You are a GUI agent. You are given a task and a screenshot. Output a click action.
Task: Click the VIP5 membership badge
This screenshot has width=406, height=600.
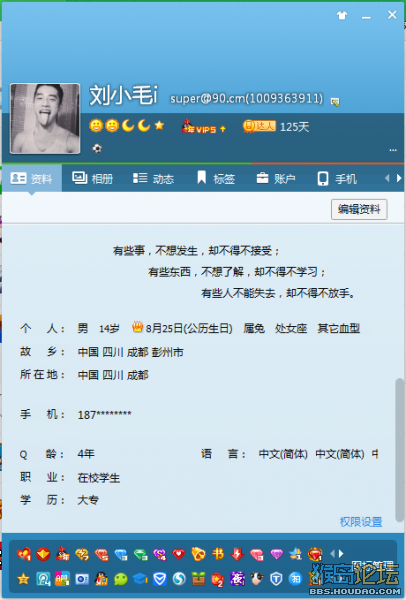tap(204, 126)
